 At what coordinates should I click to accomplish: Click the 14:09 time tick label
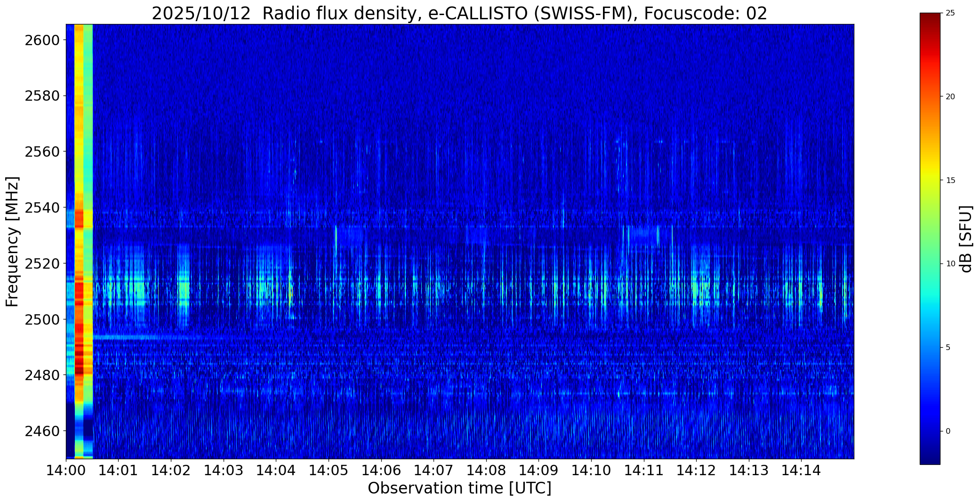[x=538, y=470]
